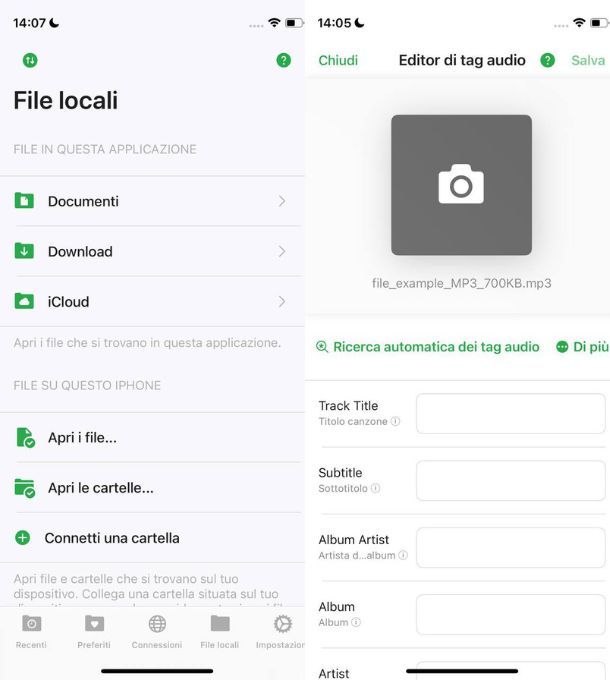
Task: Tap the Documenti label
Action: tap(83, 201)
